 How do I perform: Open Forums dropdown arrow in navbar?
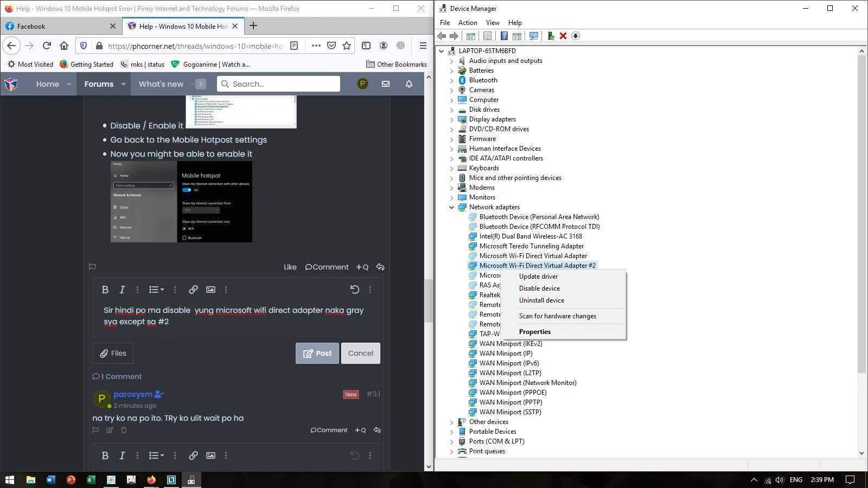pos(123,84)
